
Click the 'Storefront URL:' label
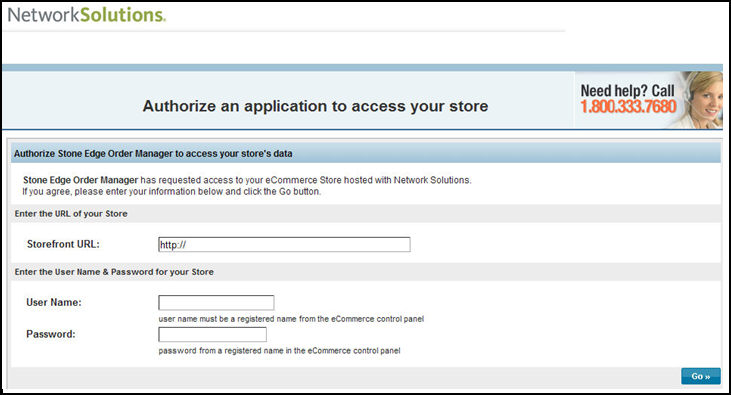[63, 244]
